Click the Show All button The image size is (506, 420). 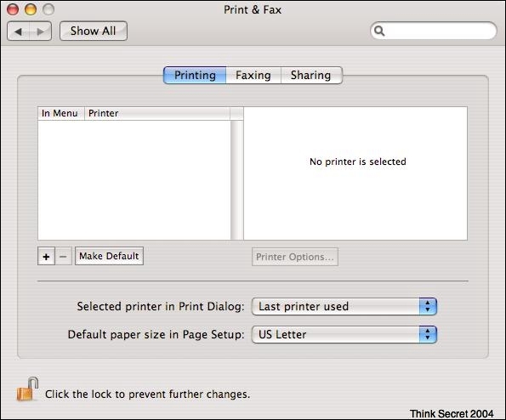pos(94,31)
